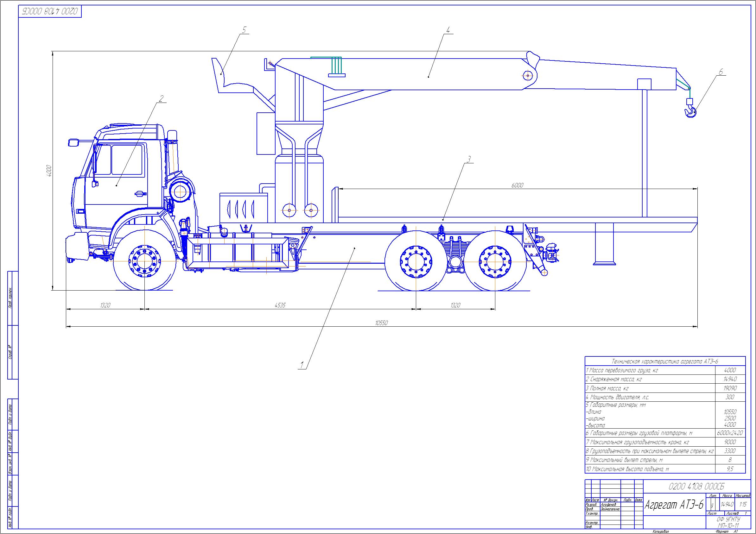Click the title "Агрегат АТЭ-6" in the title block

(674, 505)
